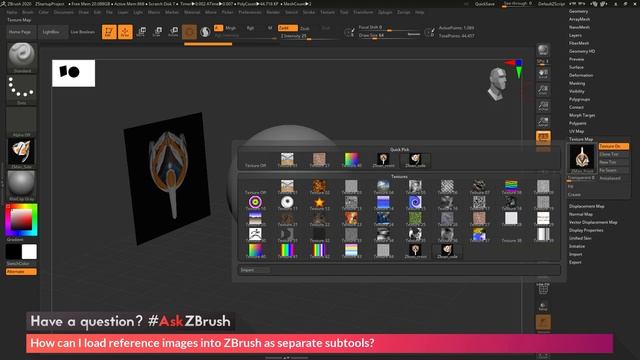Viewport: 640px width, 360px height.
Task: Expand the Layers subpalette
Action: click(x=575, y=36)
